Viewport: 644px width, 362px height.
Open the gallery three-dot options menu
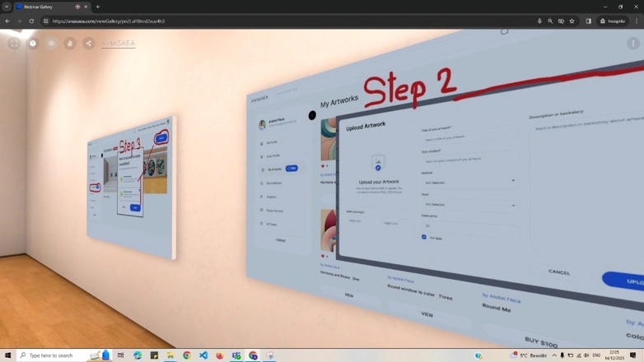[x=632, y=44]
